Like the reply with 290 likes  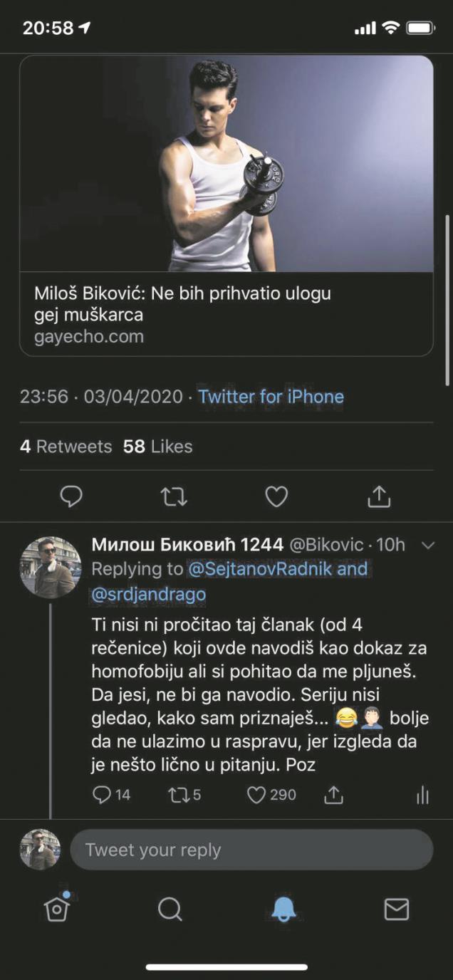click(256, 795)
